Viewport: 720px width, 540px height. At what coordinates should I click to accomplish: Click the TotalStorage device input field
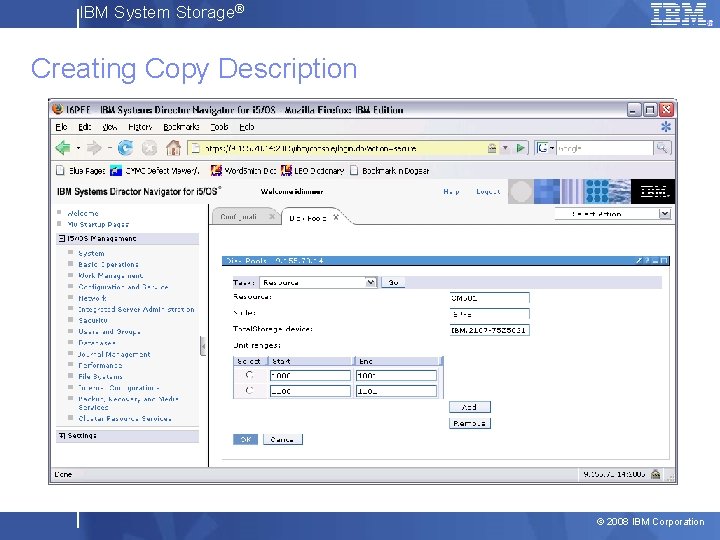pos(489,330)
